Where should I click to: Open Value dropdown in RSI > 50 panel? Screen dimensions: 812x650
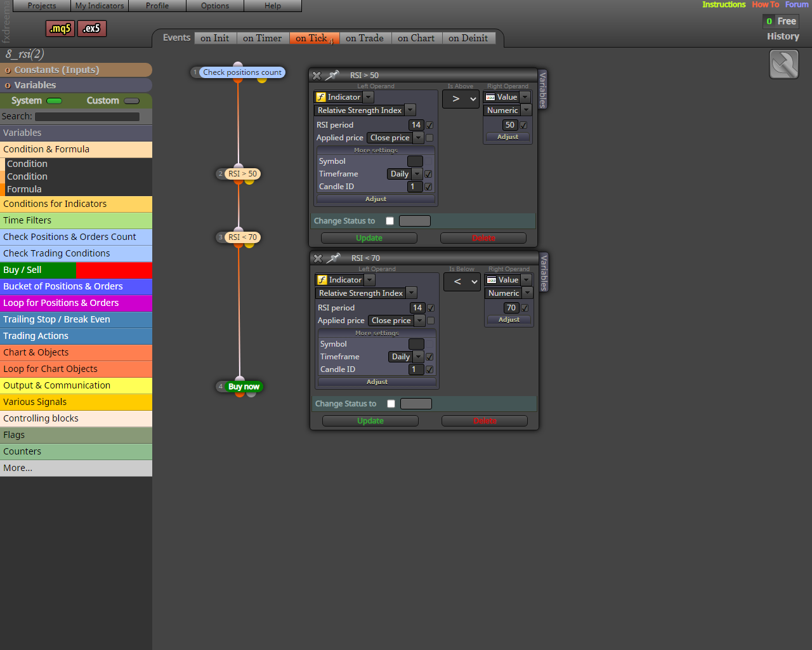525,97
